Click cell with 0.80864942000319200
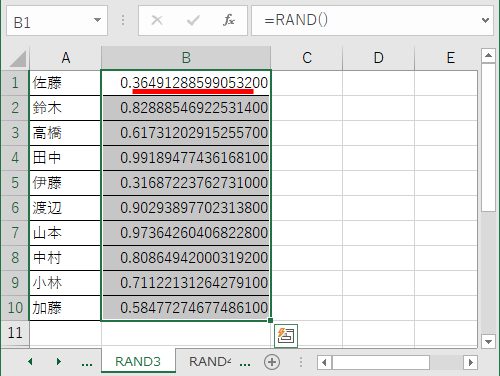This screenshot has height=376, width=500. (x=186, y=258)
